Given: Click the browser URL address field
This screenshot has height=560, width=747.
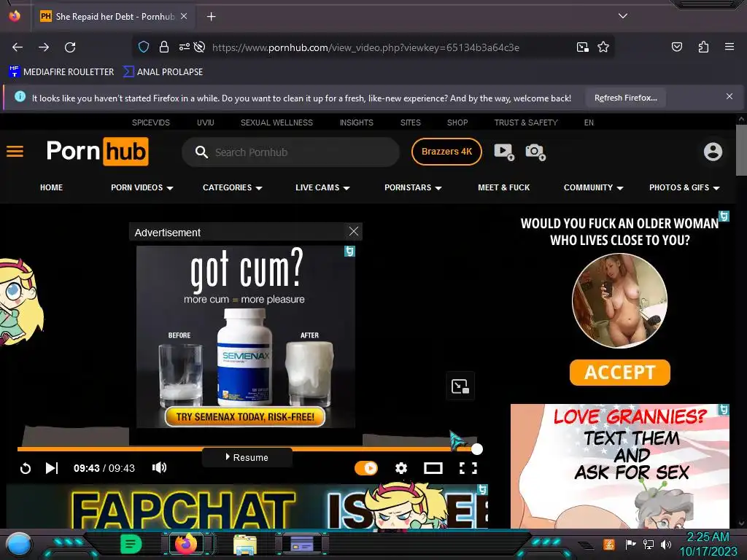Looking at the screenshot, I should click(x=365, y=47).
